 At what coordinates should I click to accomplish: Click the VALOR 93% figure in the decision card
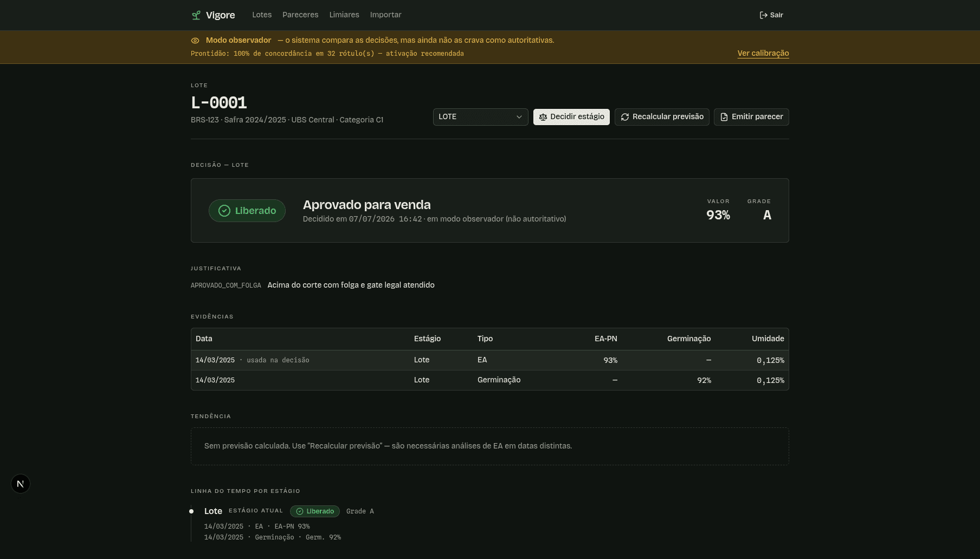(718, 215)
